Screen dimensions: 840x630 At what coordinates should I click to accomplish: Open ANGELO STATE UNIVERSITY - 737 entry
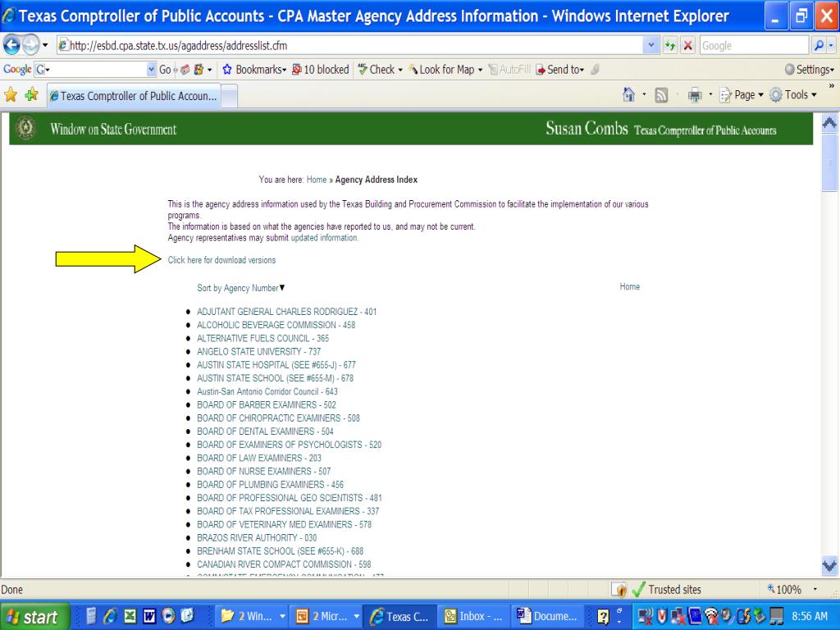click(258, 352)
